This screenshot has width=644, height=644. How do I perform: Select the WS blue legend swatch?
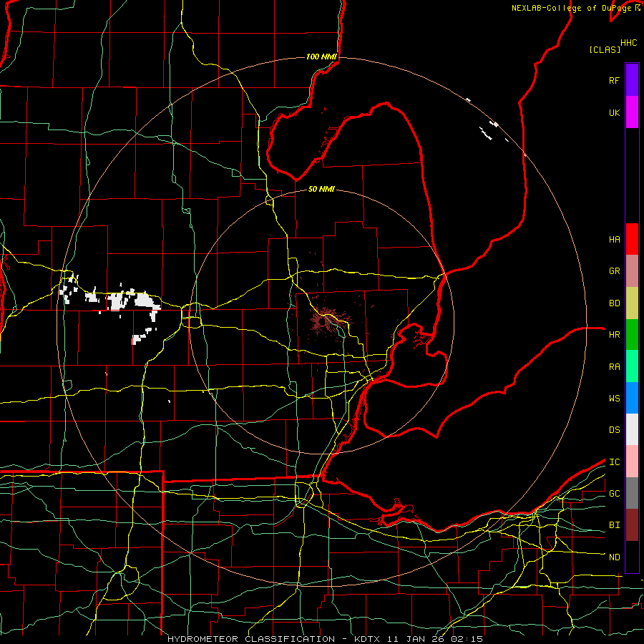click(632, 398)
